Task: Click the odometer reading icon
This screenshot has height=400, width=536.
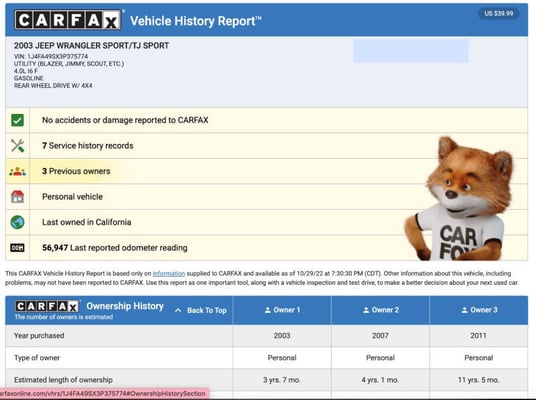Action: (x=17, y=248)
